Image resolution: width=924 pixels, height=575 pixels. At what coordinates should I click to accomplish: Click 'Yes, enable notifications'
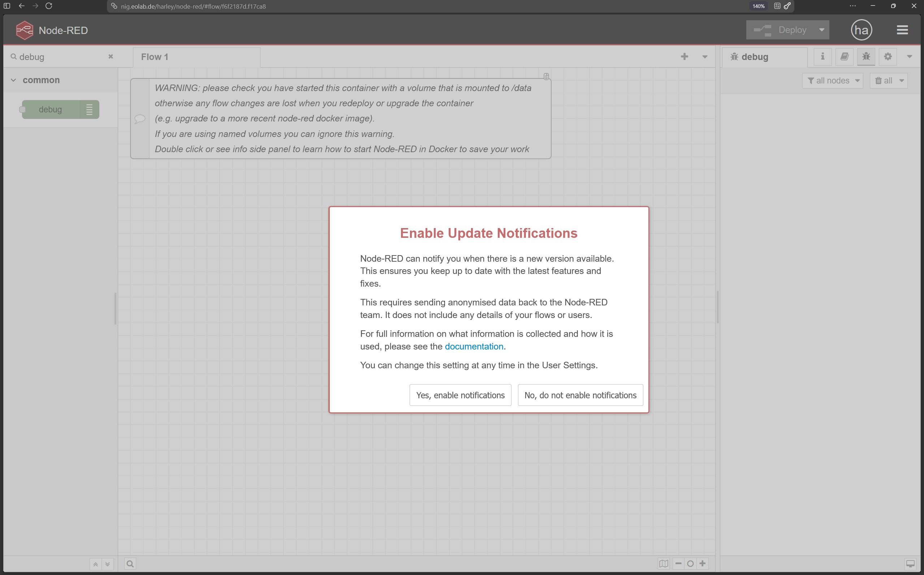coord(460,395)
